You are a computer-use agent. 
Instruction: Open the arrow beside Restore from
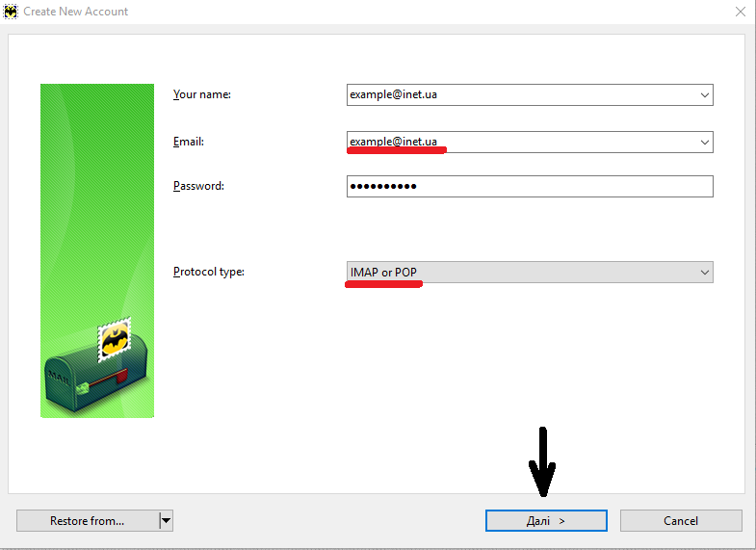[166, 521]
